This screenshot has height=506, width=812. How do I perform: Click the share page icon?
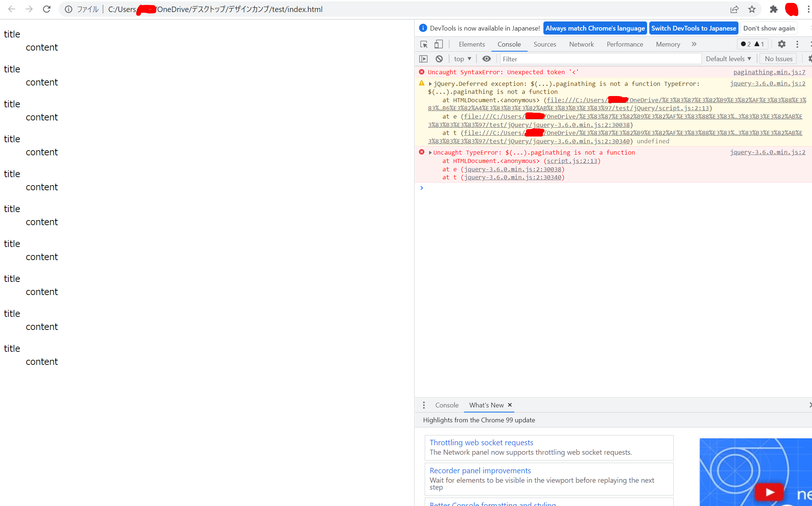(x=734, y=9)
